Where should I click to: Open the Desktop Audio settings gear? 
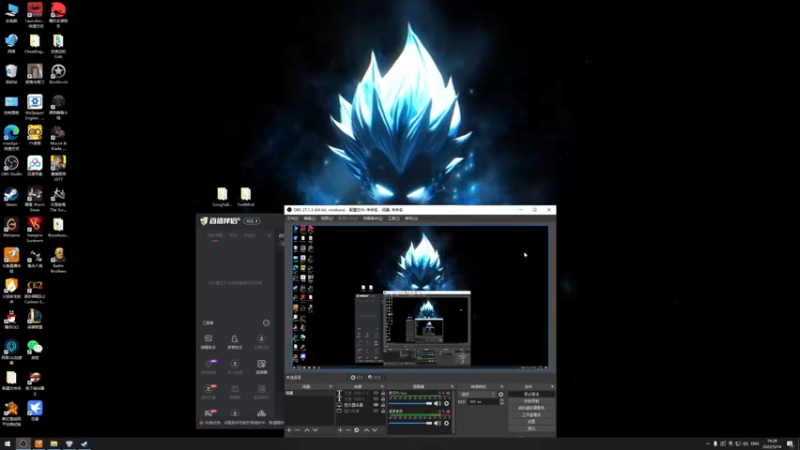(446, 423)
